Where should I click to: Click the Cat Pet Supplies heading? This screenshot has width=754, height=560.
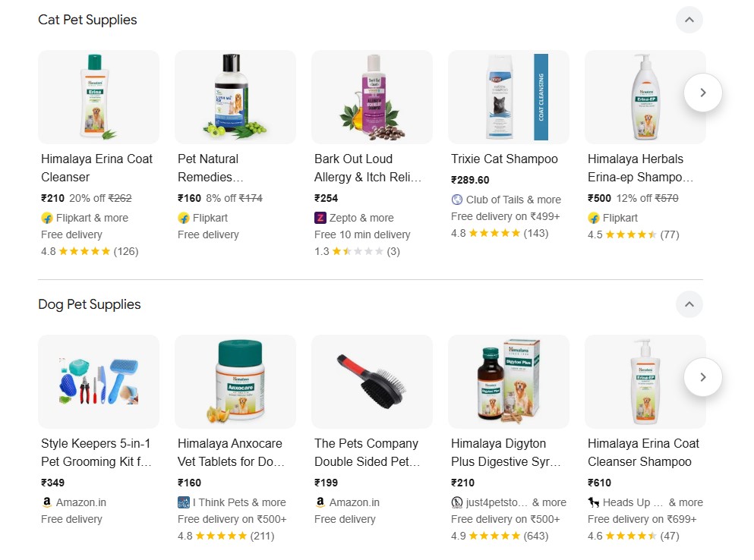[x=87, y=20]
